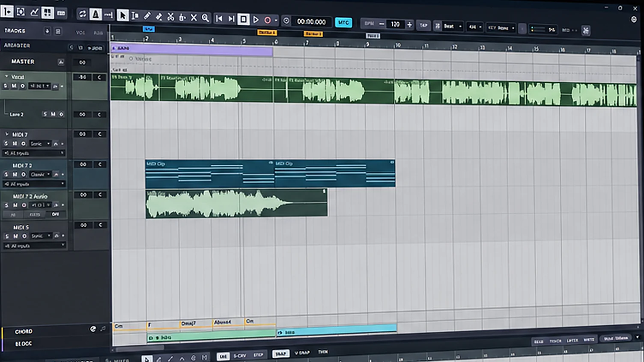Click the red Record button
644x362 pixels.
(268, 20)
